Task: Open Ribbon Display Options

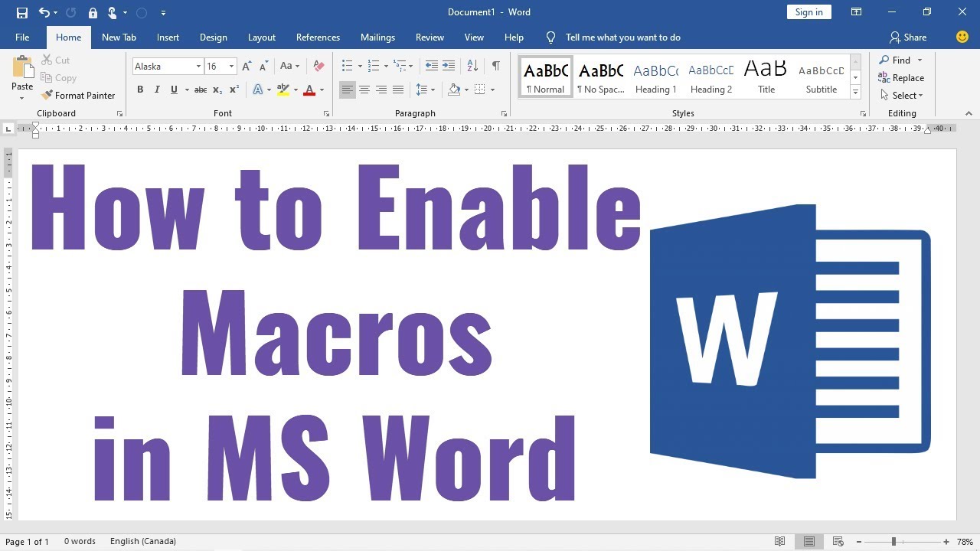Action: [857, 12]
